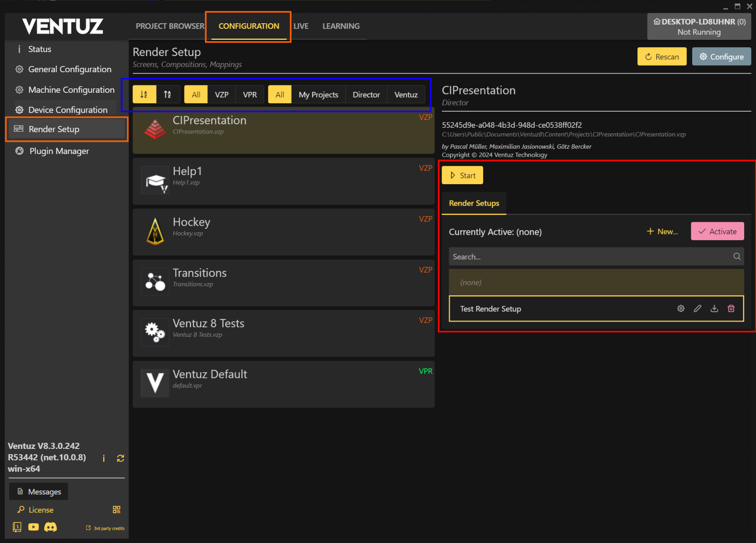
Task: Click the download icon for Test Render Setup
Action: coord(714,308)
